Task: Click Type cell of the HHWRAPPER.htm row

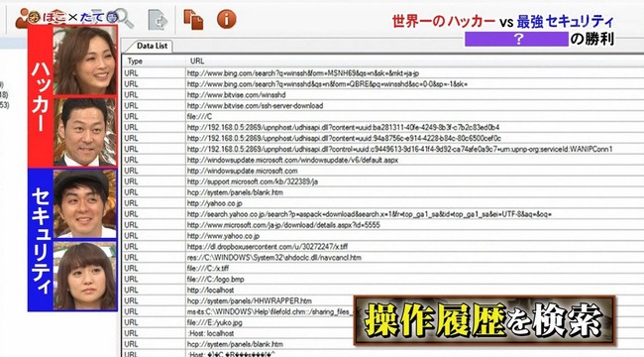Action: (154, 300)
